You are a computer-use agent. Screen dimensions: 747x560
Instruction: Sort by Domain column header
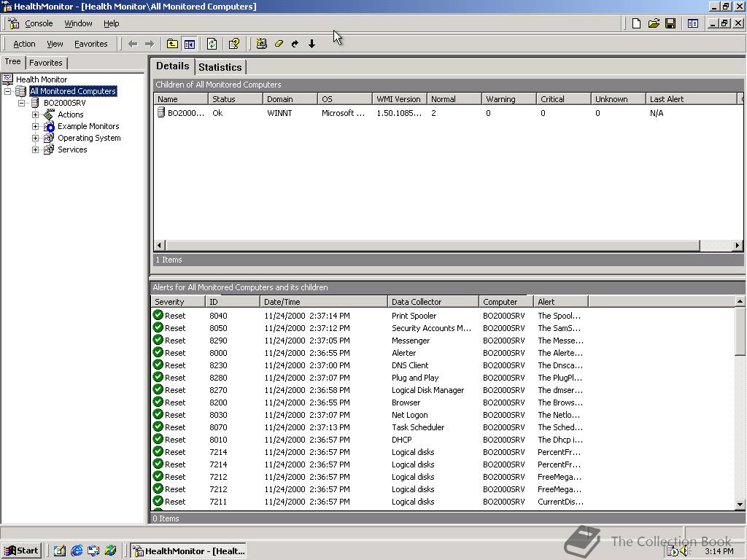pyautogui.click(x=290, y=99)
